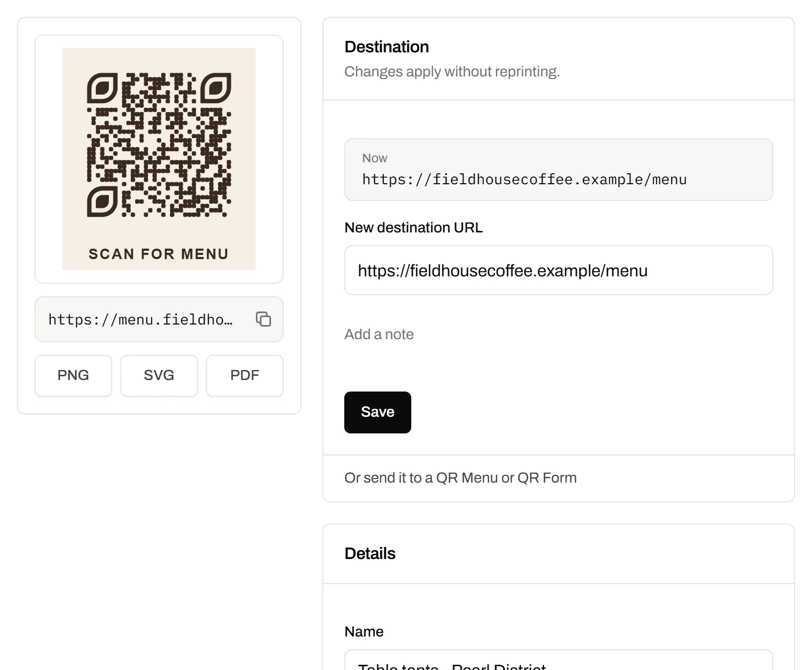Click the Name input field in Details
812x670 pixels.
(559, 660)
